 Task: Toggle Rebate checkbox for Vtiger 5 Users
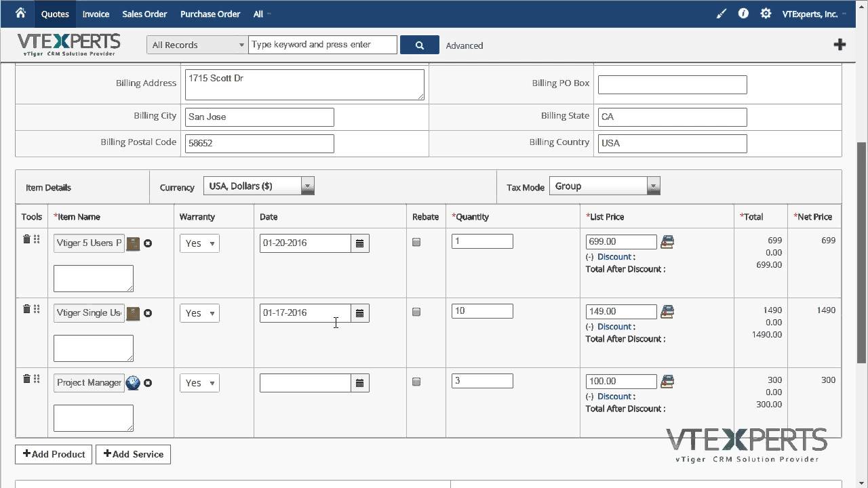(416, 242)
